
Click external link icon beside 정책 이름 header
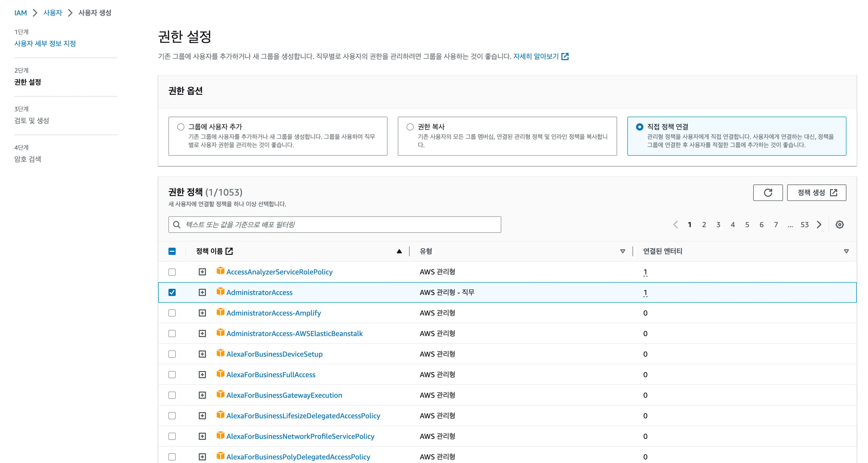229,251
